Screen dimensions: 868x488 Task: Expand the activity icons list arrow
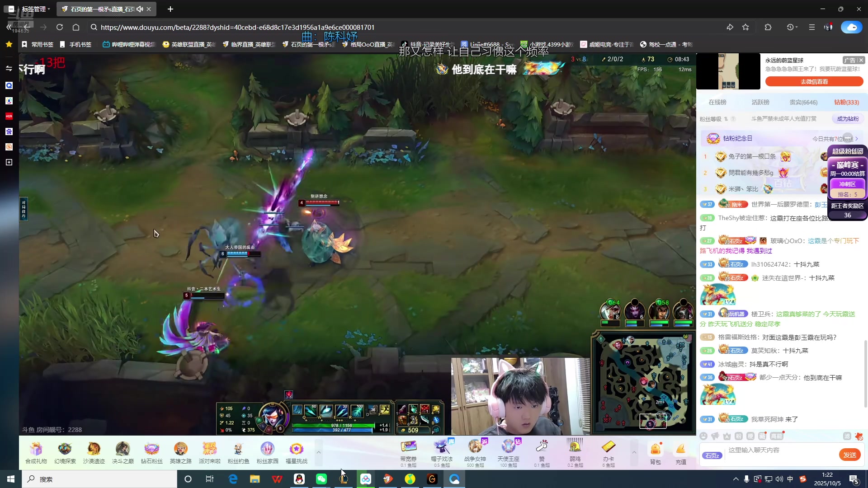318,452
